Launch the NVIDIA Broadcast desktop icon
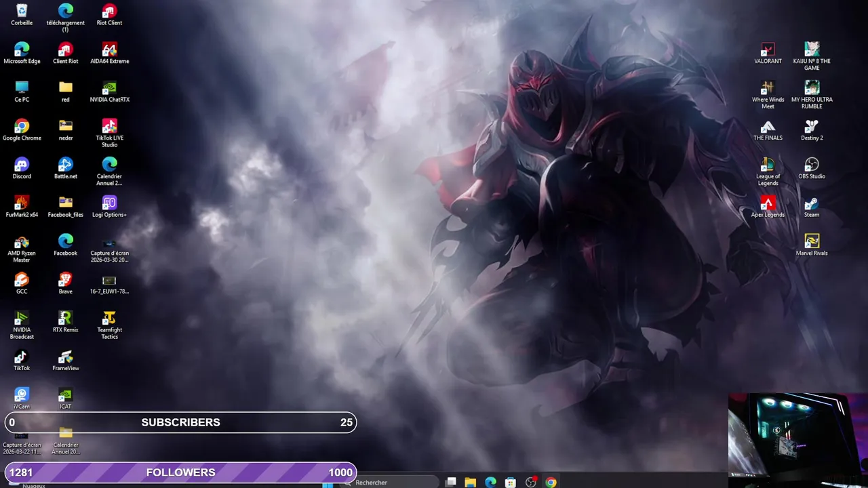The image size is (868, 488). point(22,318)
